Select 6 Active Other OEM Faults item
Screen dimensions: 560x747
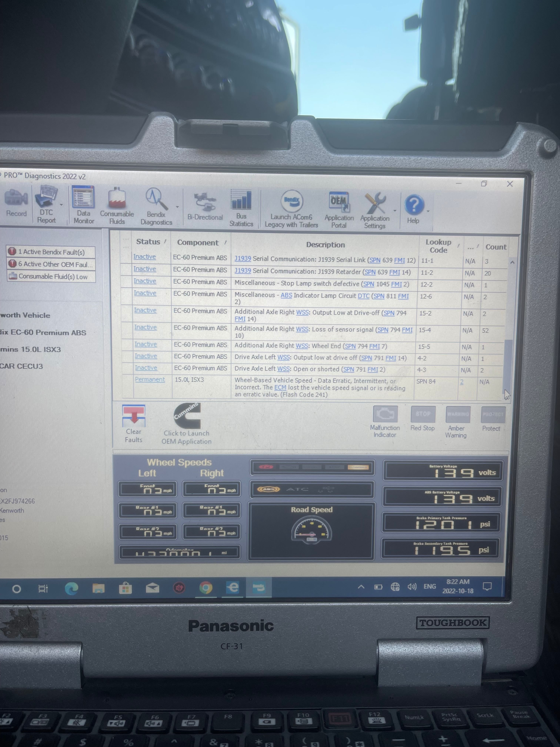coord(51,264)
